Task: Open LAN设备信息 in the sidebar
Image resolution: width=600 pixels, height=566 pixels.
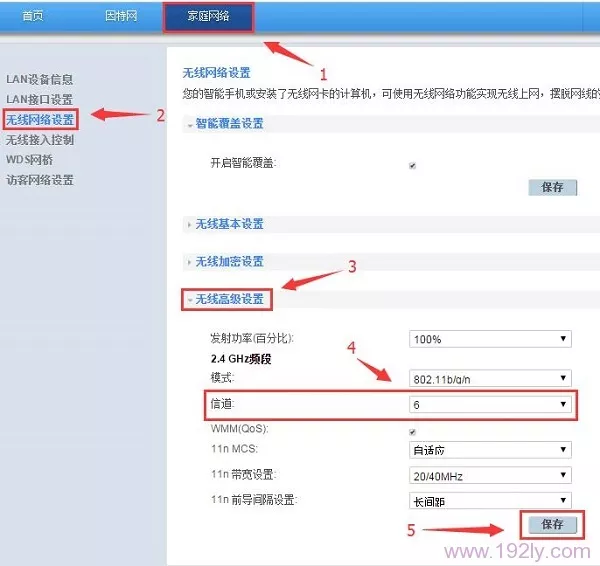Action: (39, 79)
